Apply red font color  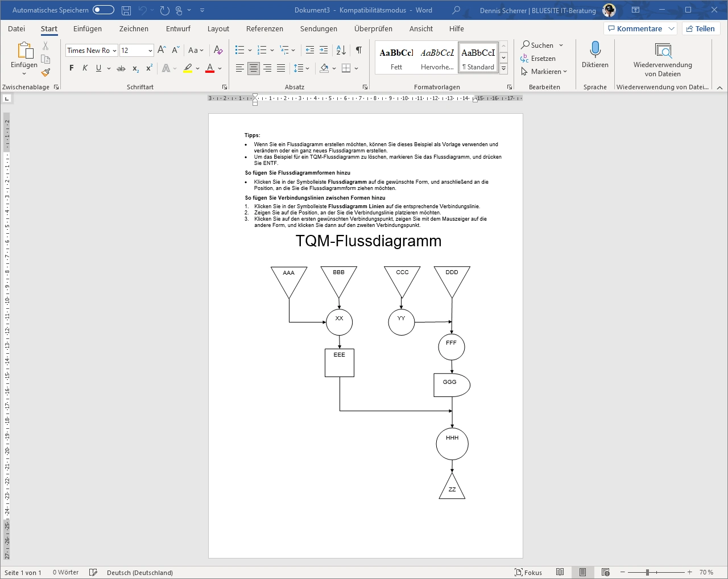click(x=210, y=68)
